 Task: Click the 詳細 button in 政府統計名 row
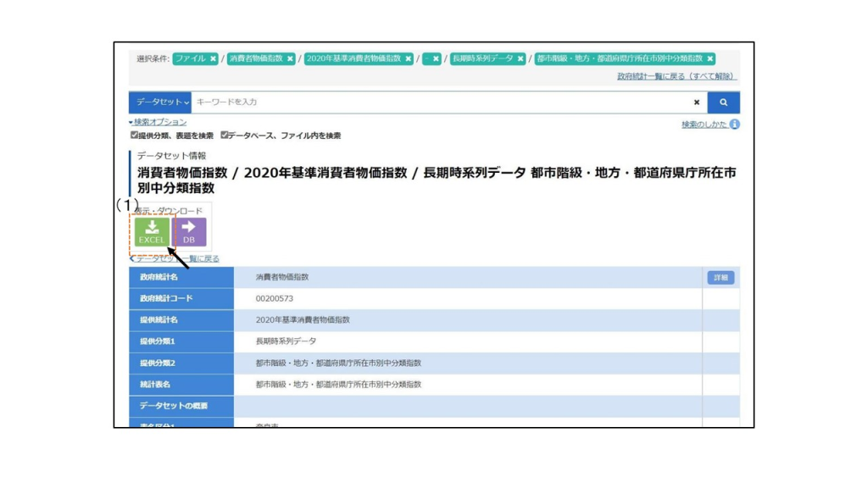coord(721,277)
